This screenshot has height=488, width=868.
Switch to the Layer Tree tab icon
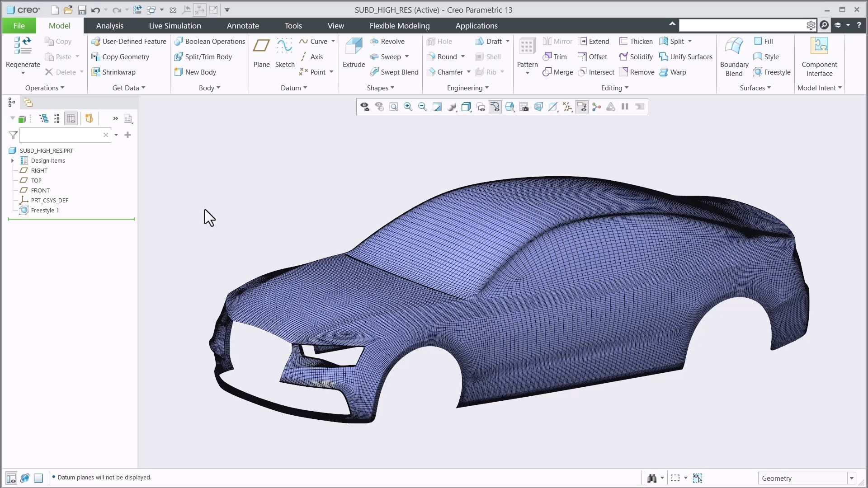tap(28, 103)
